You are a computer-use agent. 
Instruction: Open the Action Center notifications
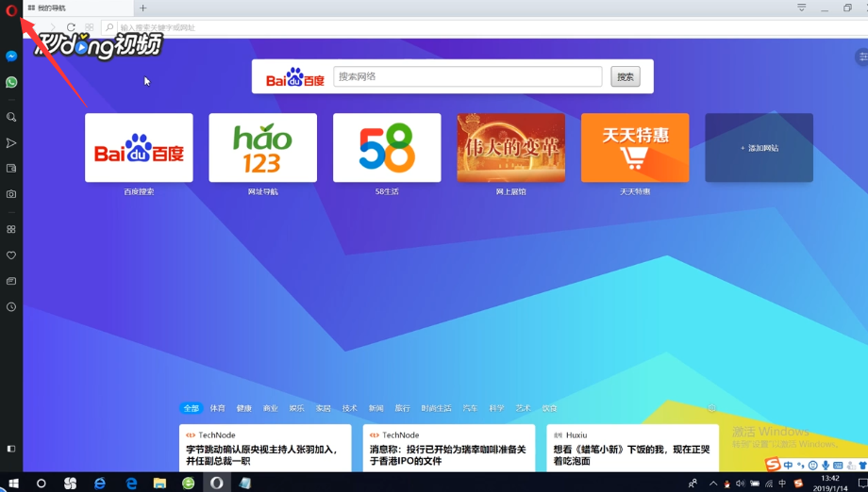click(862, 484)
